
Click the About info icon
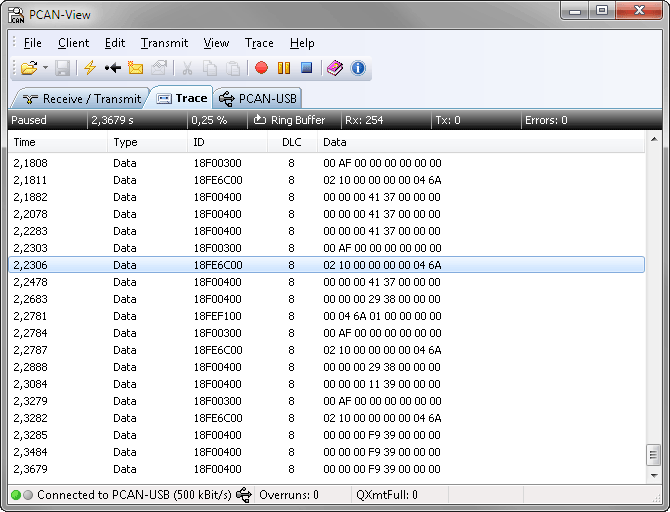(x=358, y=68)
